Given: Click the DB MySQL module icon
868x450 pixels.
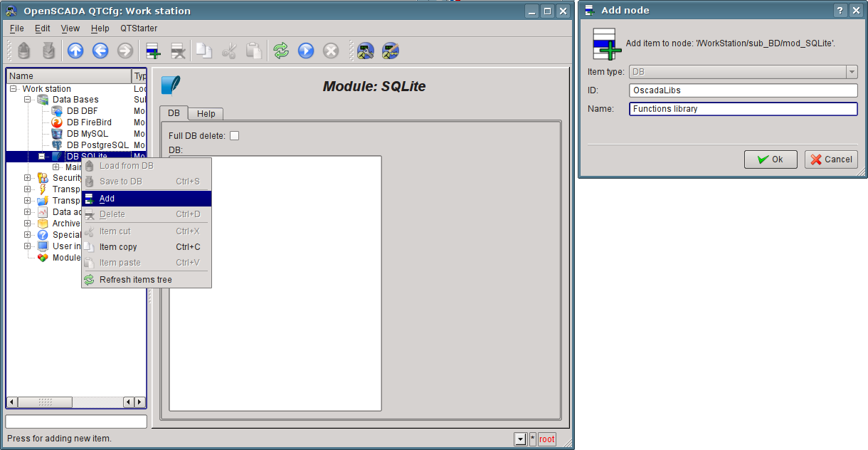Looking at the screenshot, I should [x=57, y=134].
